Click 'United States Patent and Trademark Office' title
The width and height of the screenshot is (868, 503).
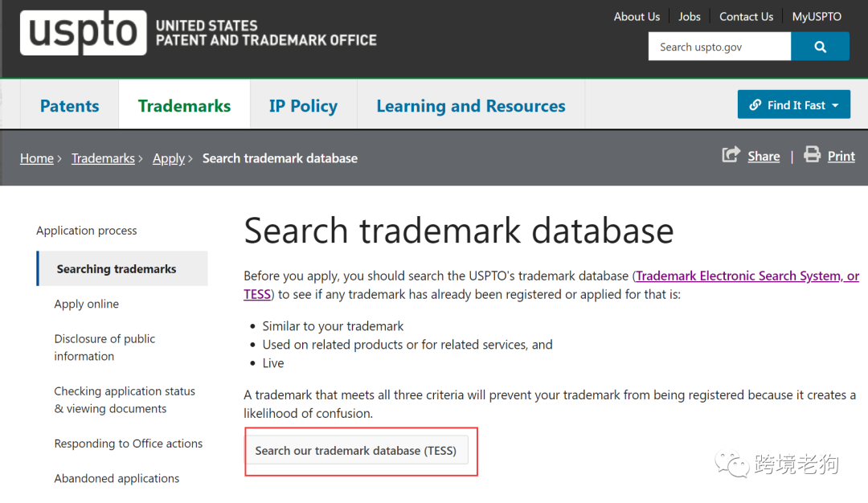[266, 33]
